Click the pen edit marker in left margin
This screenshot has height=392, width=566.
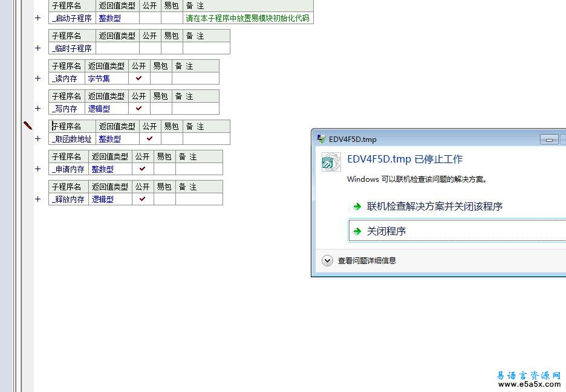pyautogui.click(x=28, y=125)
